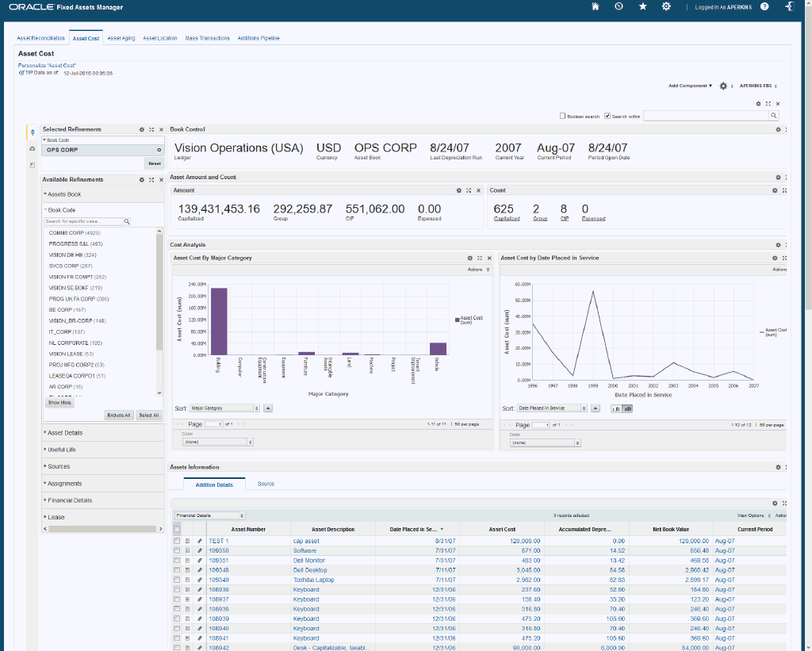Open page options gear beside Add Component
This screenshot has width=812, height=651.
(723, 86)
